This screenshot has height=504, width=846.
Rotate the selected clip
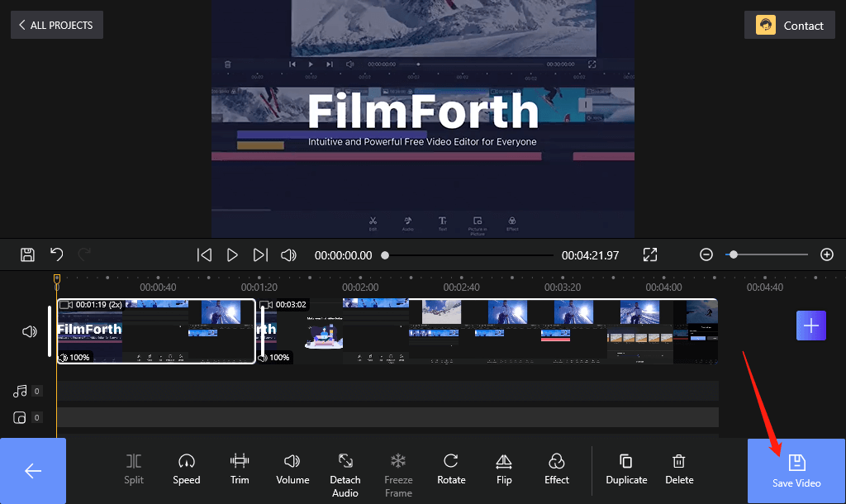451,469
